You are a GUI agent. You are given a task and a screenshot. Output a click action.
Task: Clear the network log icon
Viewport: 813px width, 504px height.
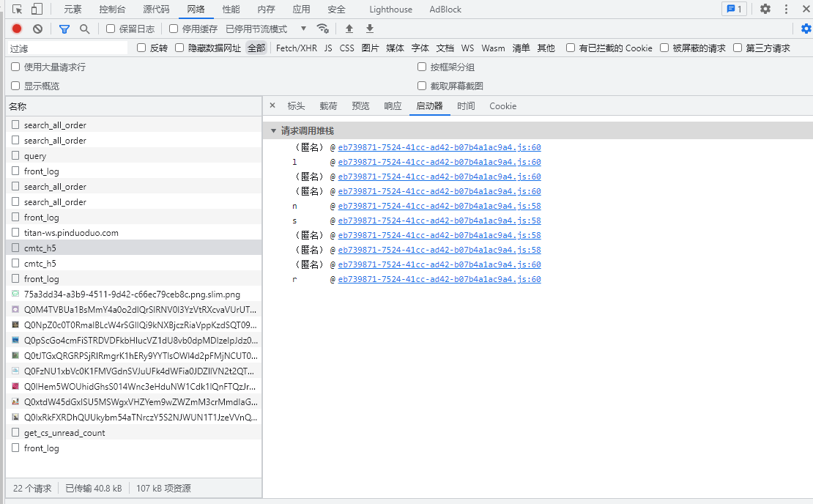click(x=37, y=29)
